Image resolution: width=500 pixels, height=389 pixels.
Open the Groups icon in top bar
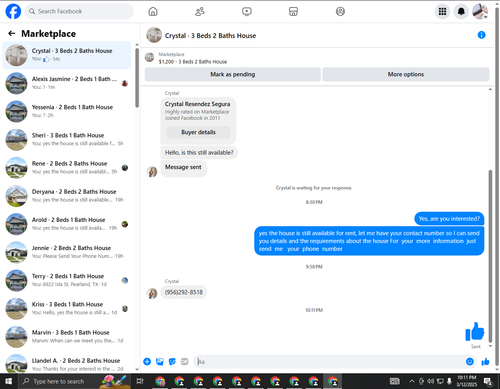tap(340, 12)
